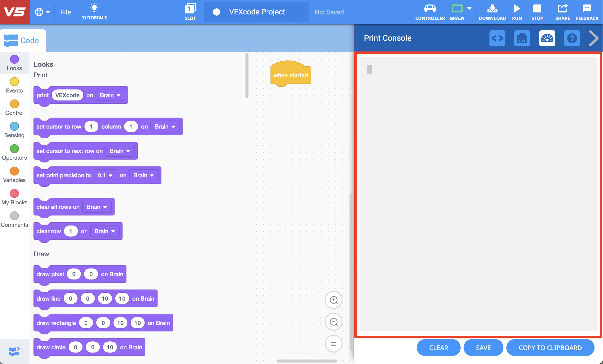Switch to the Operators block category
Image resolution: width=603 pixels, height=364 pixels.
[14, 151]
